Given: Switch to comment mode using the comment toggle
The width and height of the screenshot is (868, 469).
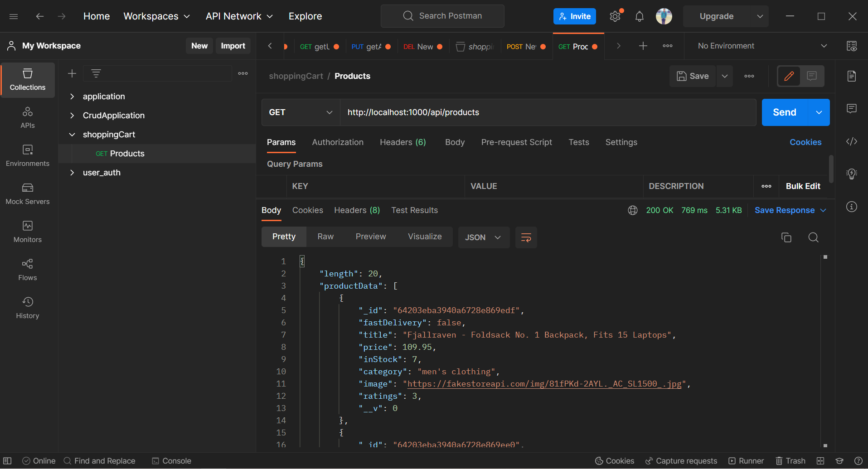Looking at the screenshot, I should 811,76.
